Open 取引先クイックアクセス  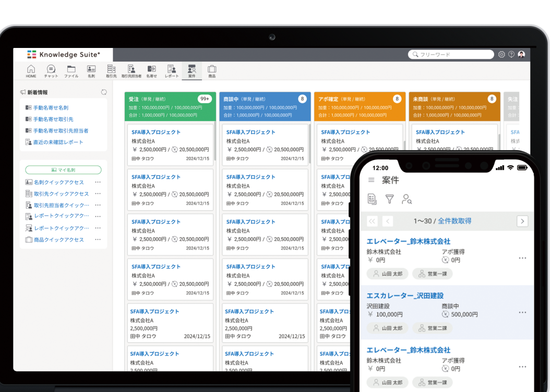click(x=61, y=194)
